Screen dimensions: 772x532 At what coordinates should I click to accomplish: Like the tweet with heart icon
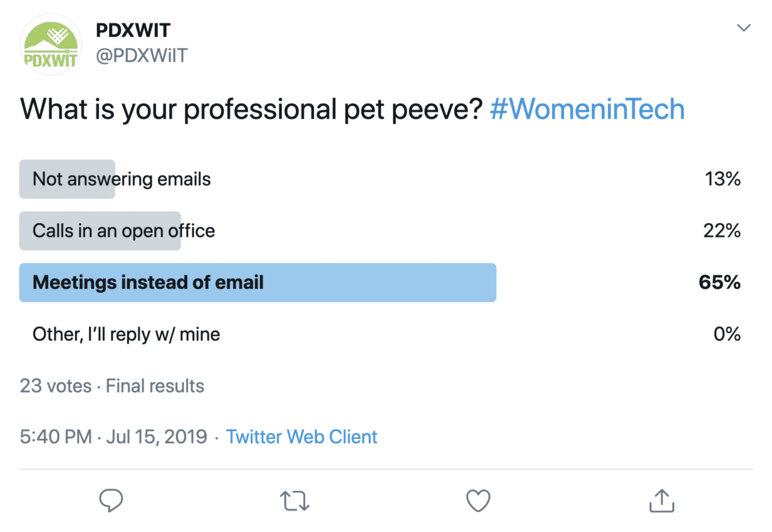pyautogui.click(x=478, y=501)
